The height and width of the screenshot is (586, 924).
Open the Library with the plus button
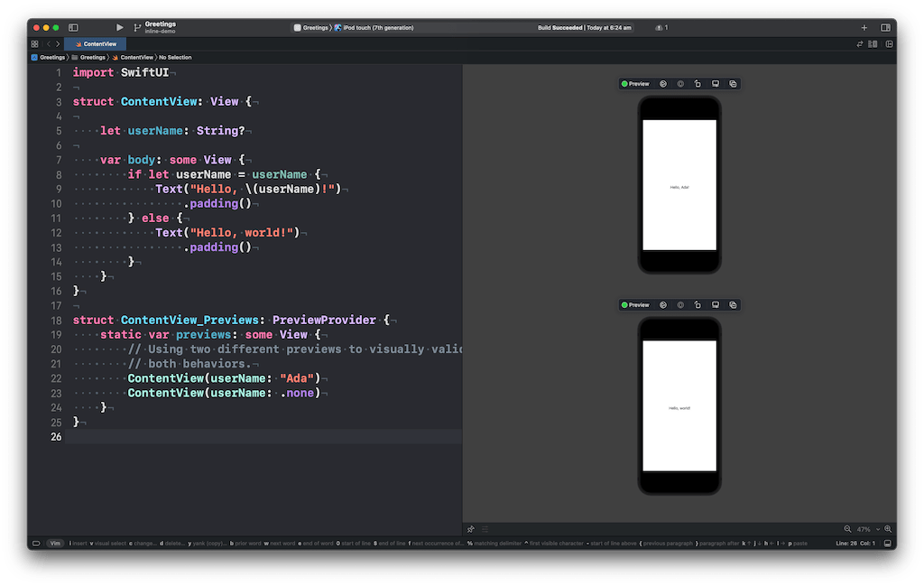(864, 26)
